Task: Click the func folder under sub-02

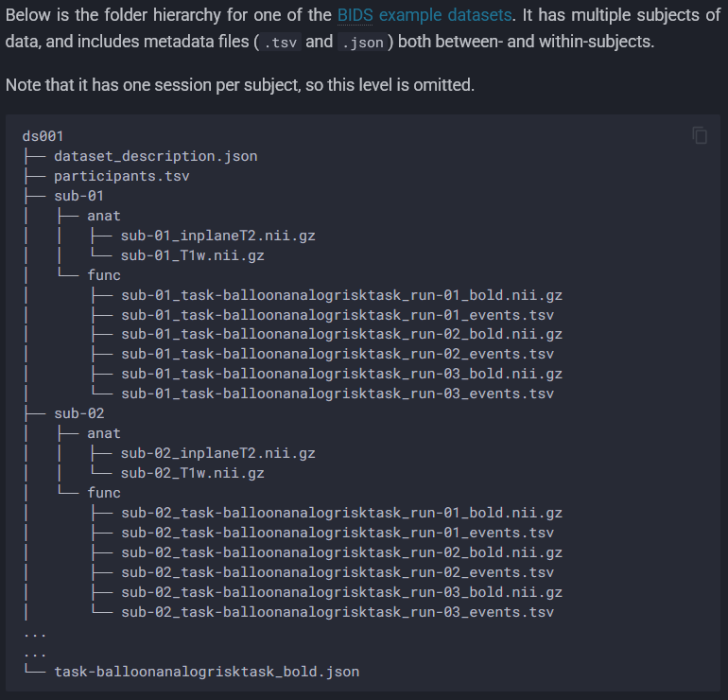Action: click(x=104, y=493)
